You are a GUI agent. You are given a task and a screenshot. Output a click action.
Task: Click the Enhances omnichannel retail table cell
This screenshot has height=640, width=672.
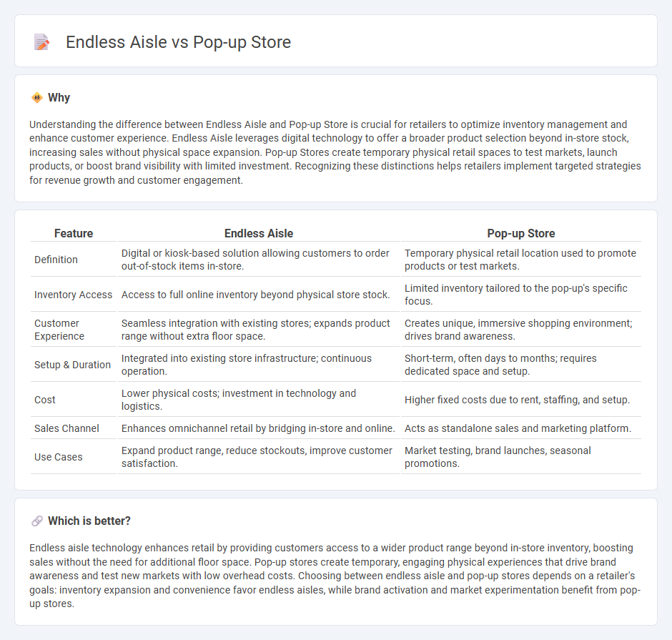click(x=259, y=428)
